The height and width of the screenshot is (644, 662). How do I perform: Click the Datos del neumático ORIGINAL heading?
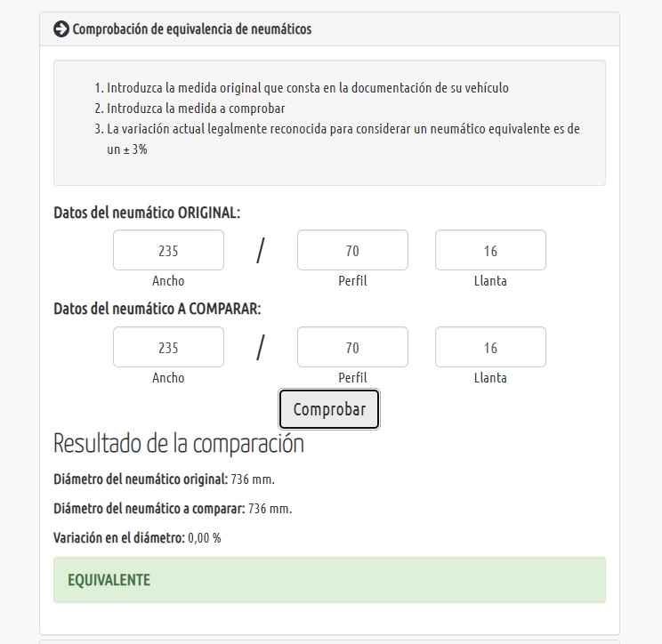coord(147,213)
